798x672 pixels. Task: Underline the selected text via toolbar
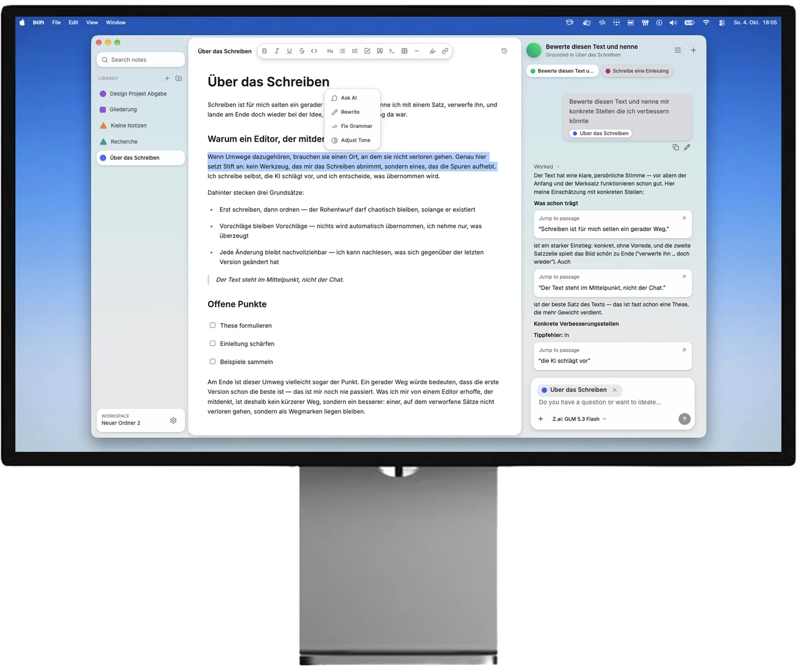pyautogui.click(x=289, y=51)
